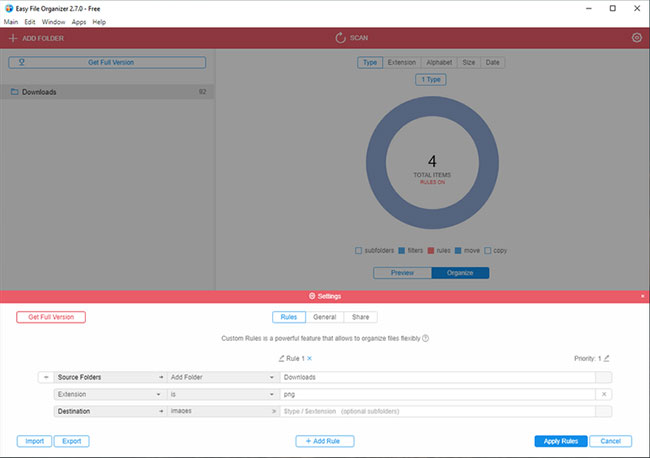Click the pencil icon to rename Rule 1

(281, 358)
